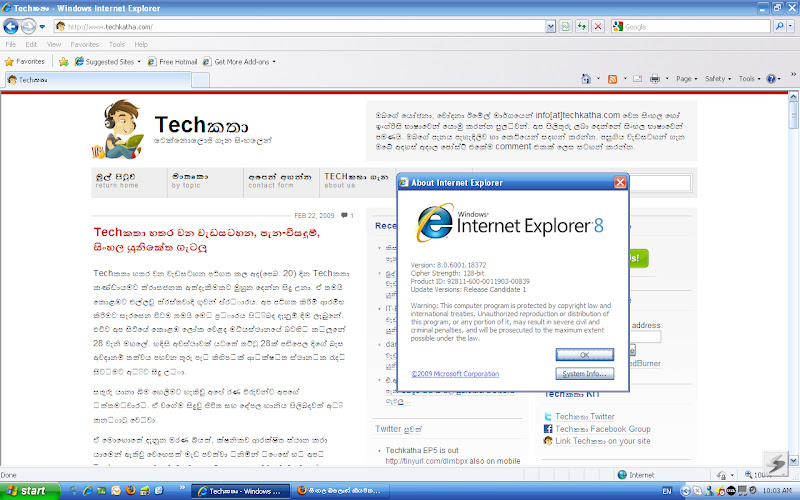Open recent pages dropdown beside Forward
This screenshot has height=500, width=800.
[x=42, y=27]
